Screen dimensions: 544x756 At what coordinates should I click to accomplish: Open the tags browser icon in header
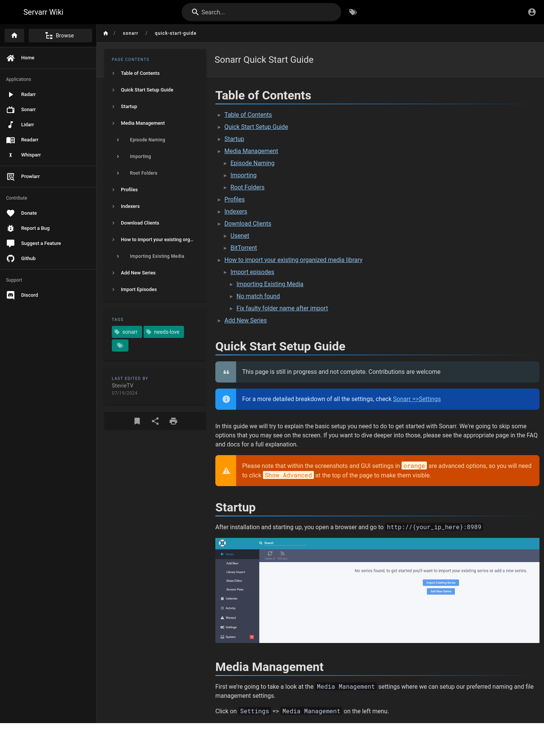(353, 12)
